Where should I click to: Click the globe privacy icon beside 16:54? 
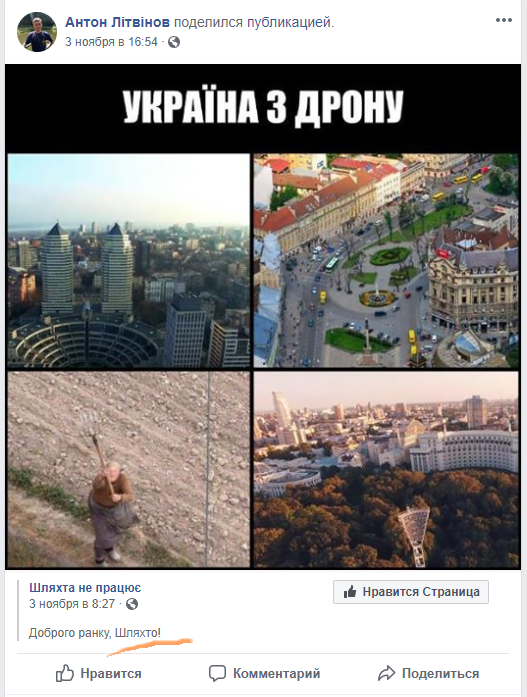[x=174, y=42]
